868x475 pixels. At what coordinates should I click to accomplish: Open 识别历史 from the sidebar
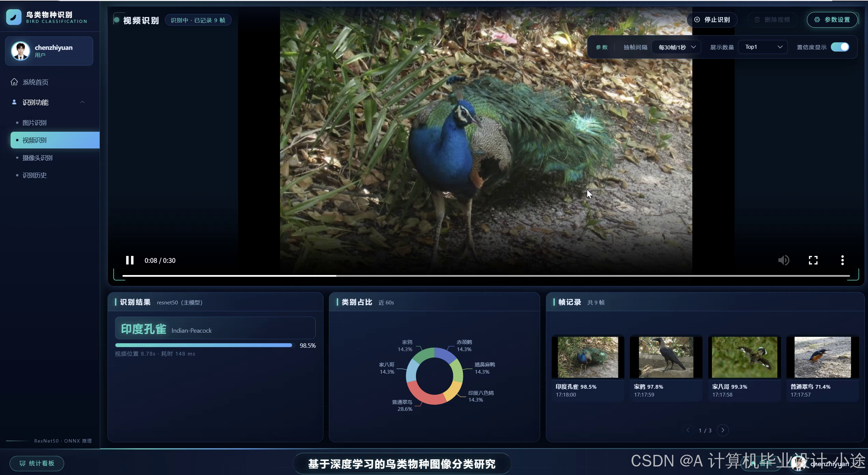[x=34, y=175]
